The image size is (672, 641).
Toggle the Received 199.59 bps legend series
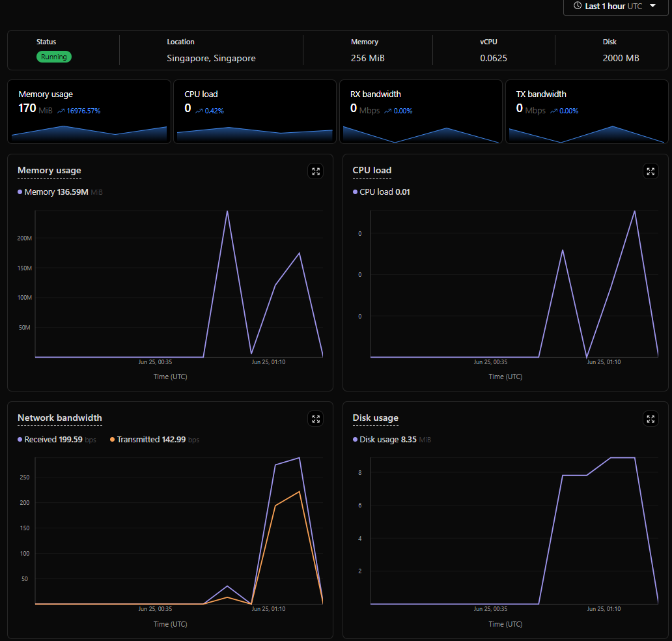[57, 440]
